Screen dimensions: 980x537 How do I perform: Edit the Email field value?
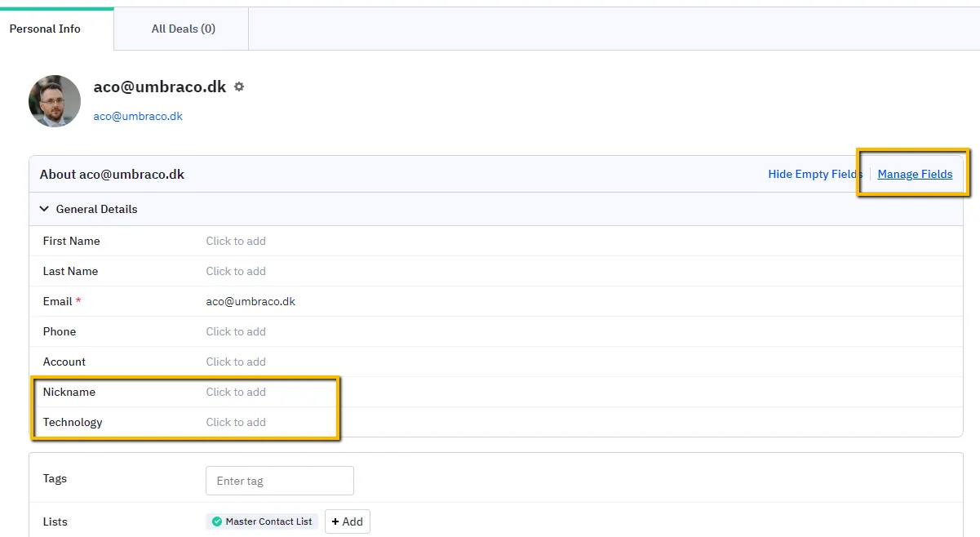click(251, 301)
